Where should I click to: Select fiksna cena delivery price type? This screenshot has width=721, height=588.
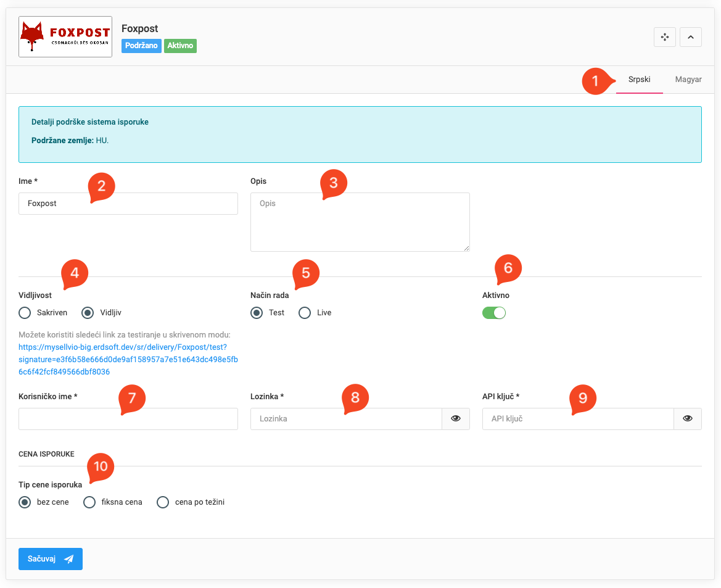click(89, 502)
